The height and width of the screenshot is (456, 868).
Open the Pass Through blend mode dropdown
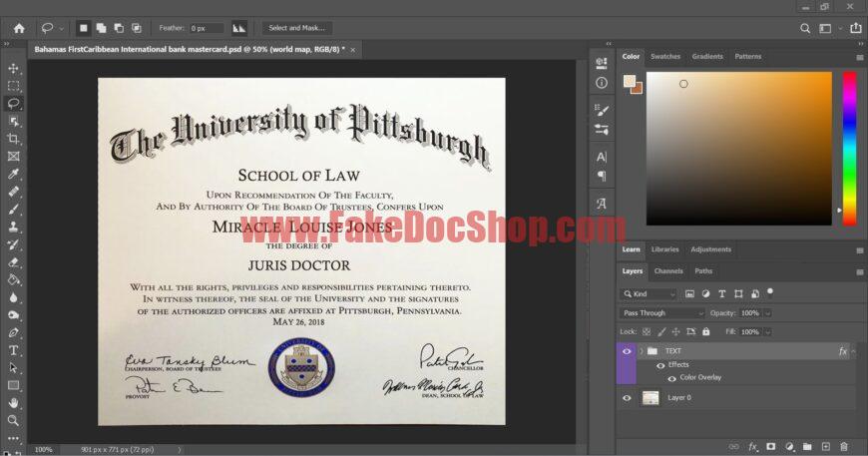tap(661, 313)
